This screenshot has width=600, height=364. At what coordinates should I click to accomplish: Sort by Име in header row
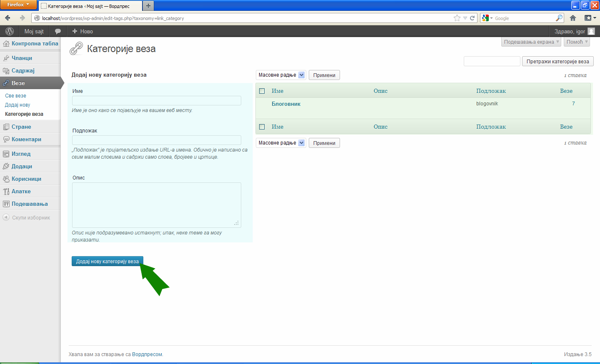tap(277, 91)
